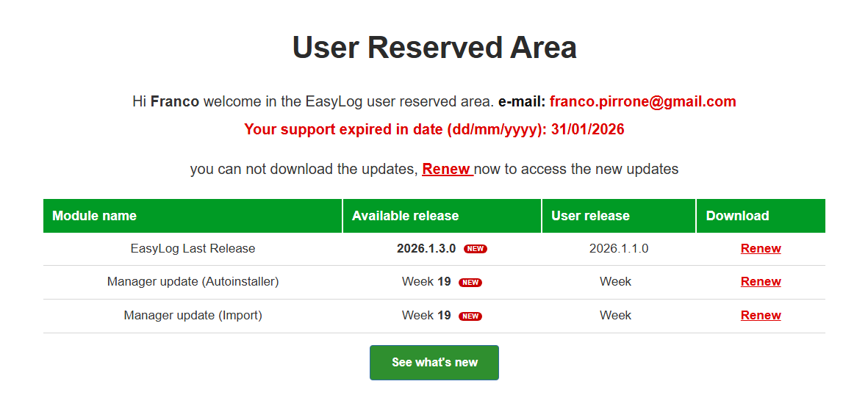Click the e-mail franco.pirrone@gmail.com
Screen dimensions: 868x395
pos(642,102)
